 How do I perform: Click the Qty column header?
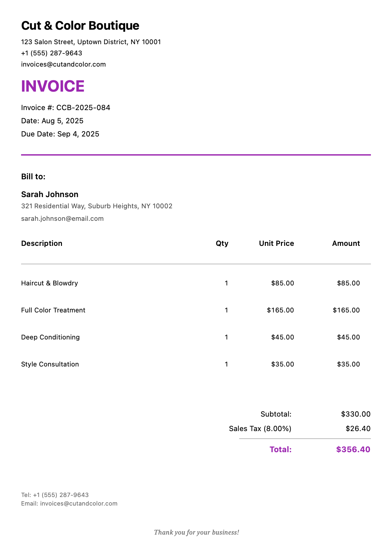coord(222,243)
